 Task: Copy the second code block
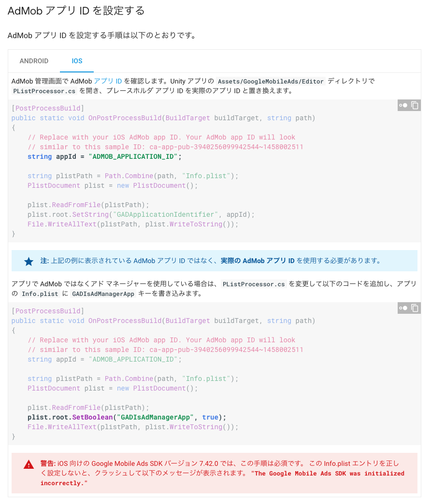(415, 308)
